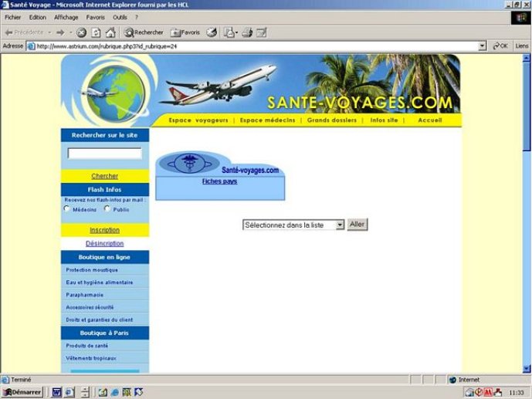Click the Démarrer start button
The height and width of the screenshot is (399, 532).
[22, 392]
